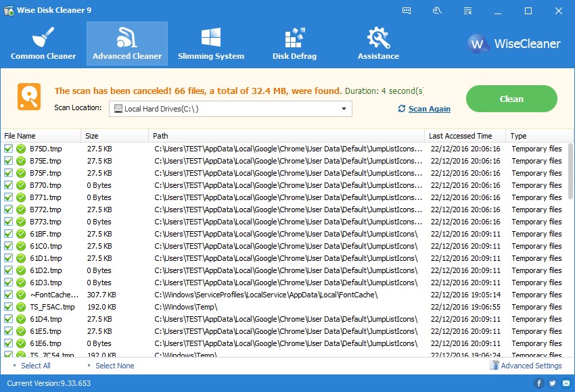575x392 pixels.
Task: Uncheck the 61E5.tmp checkbox
Action: click(x=8, y=331)
